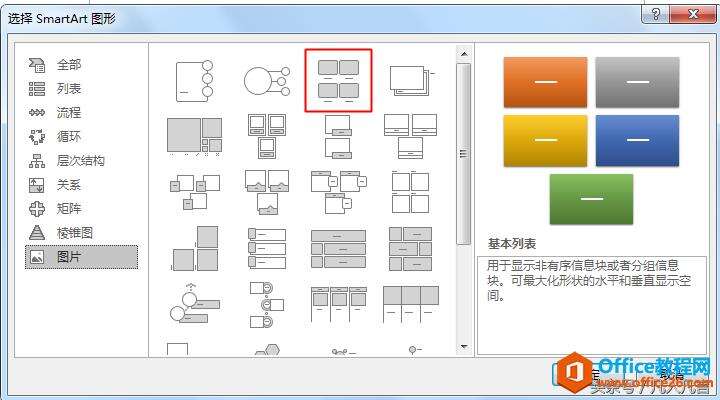This screenshot has height=400, width=720.
Task: Click the scroll down arrow of layout list
Action: click(464, 347)
